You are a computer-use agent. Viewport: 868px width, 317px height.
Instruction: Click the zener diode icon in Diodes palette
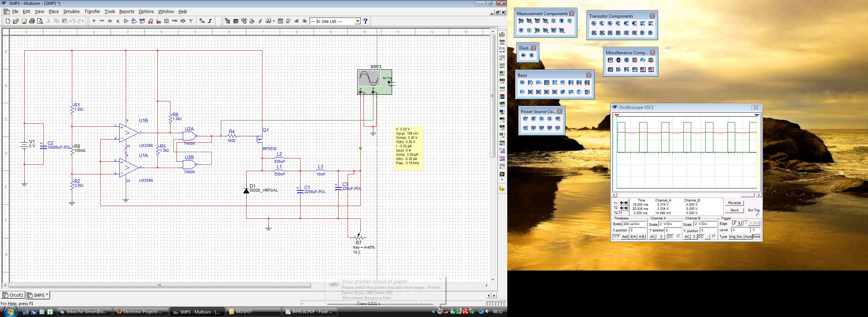pos(532,55)
